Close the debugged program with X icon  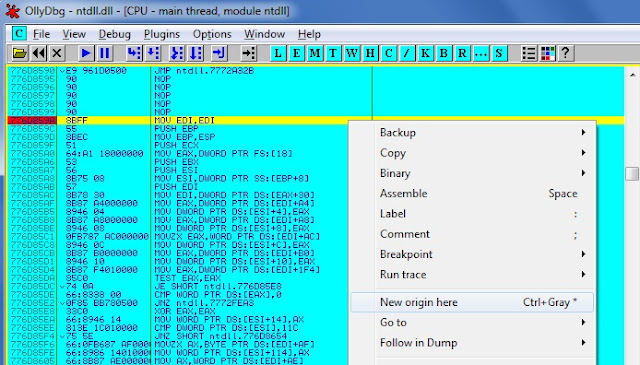coord(57,53)
